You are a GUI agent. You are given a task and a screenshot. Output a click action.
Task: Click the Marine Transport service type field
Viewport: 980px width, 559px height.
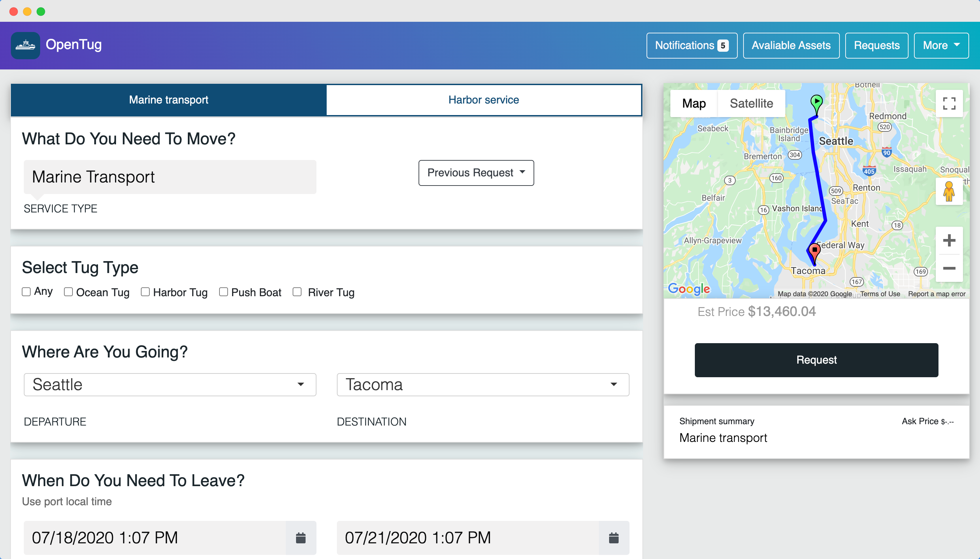170,177
